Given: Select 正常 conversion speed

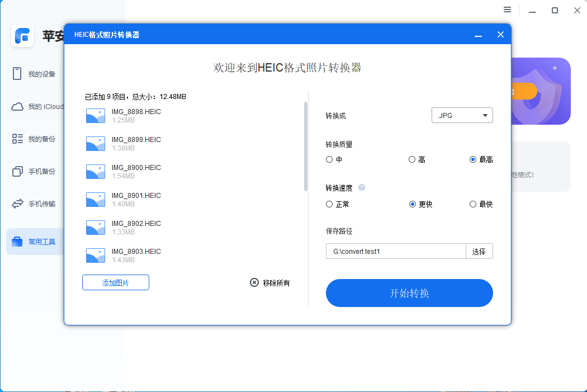Looking at the screenshot, I should tap(329, 204).
